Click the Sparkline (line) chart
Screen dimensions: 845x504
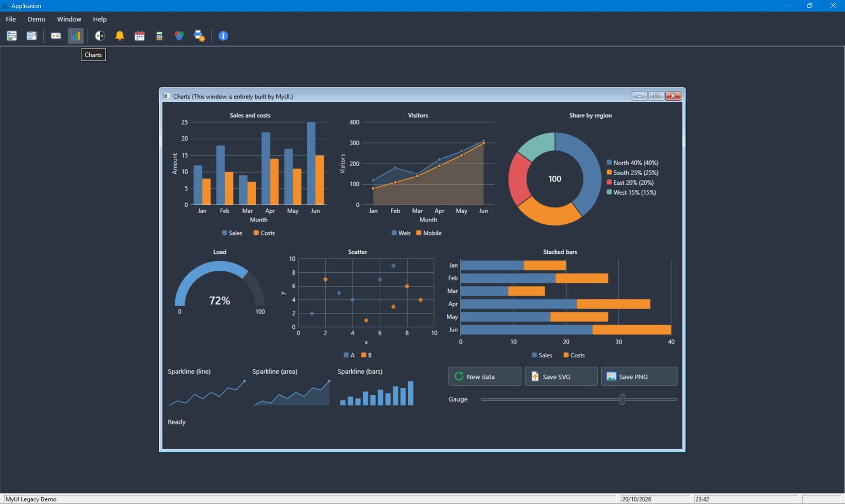(207, 393)
